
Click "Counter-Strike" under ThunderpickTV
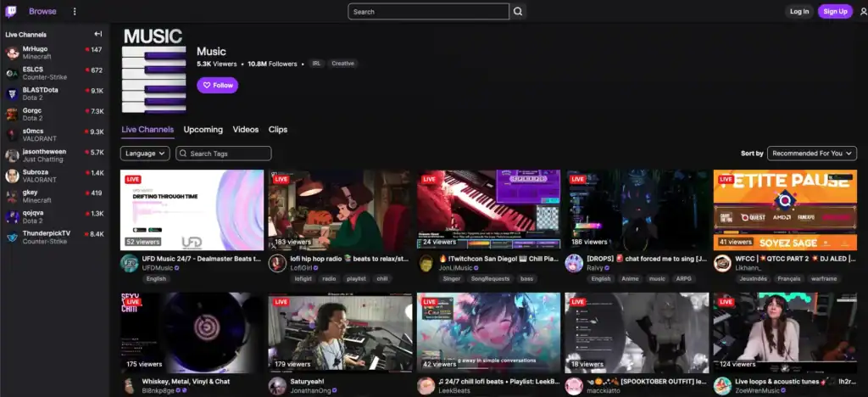point(45,242)
